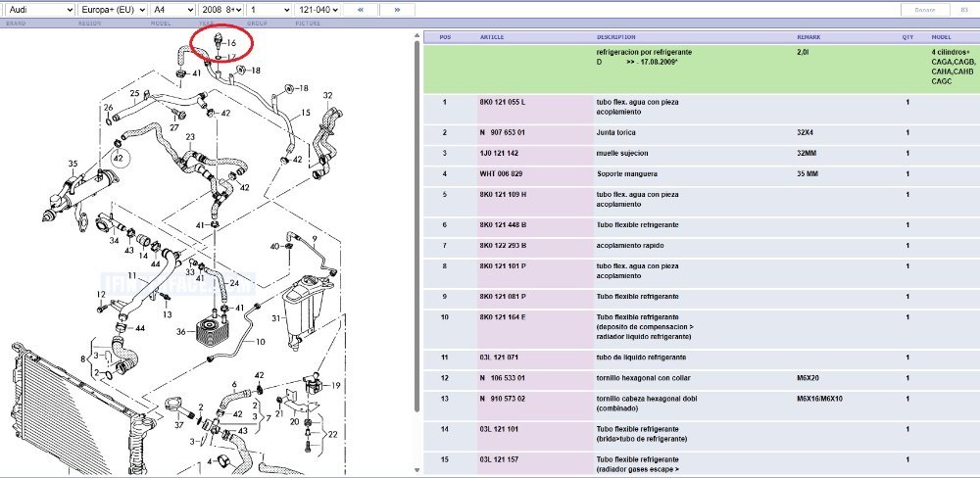
Task: Click callout number 34 in diagram
Action: 114,240
